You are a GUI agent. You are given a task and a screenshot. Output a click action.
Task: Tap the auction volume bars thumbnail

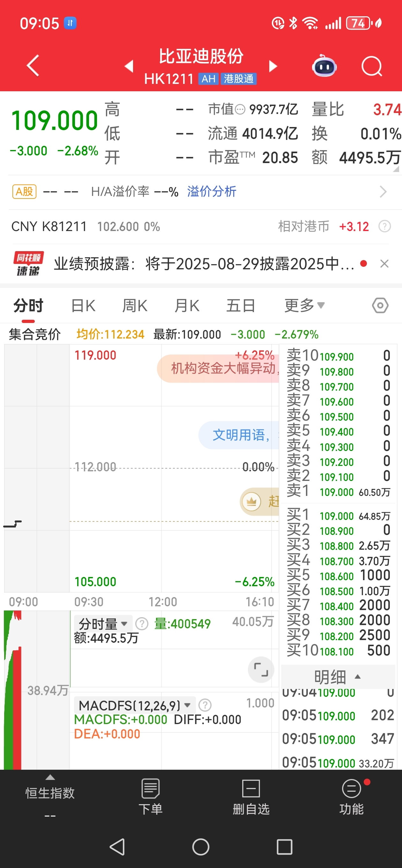pyautogui.click(x=13, y=690)
